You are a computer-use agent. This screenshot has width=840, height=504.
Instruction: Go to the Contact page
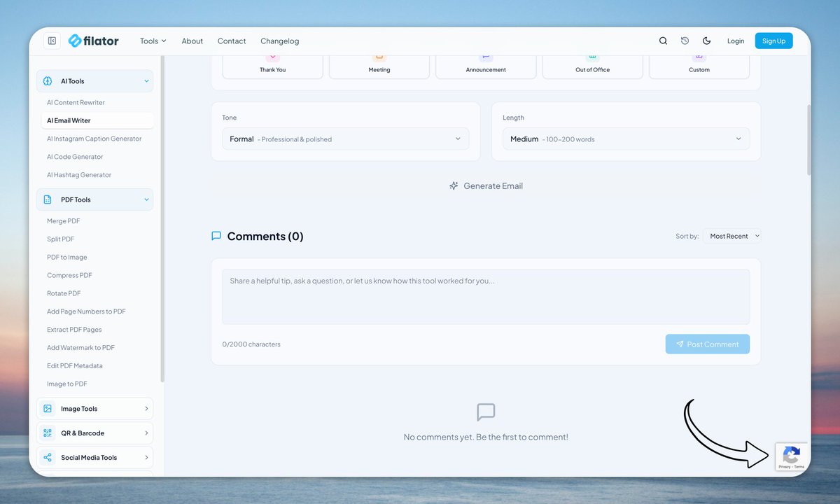pyautogui.click(x=232, y=41)
